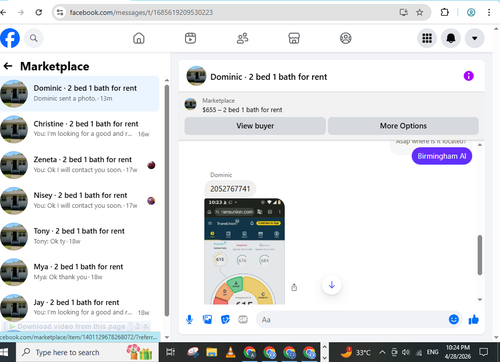Viewport: 500px width, 362px height.
Task: Open Tony conversation in list
Action: (x=79, y=236)
